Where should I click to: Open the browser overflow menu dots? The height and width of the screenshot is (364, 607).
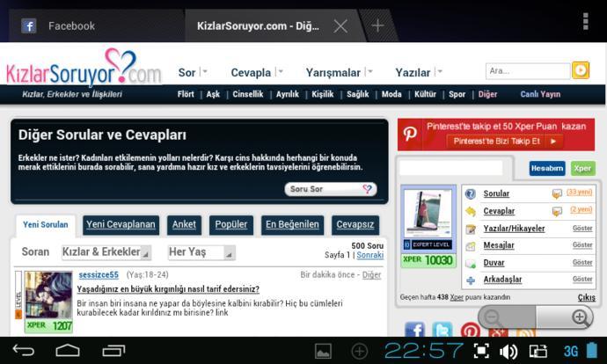coord(585,22)
